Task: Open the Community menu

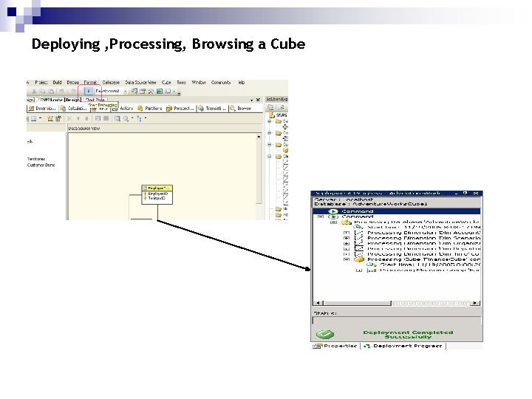Action: click(221, 83)
